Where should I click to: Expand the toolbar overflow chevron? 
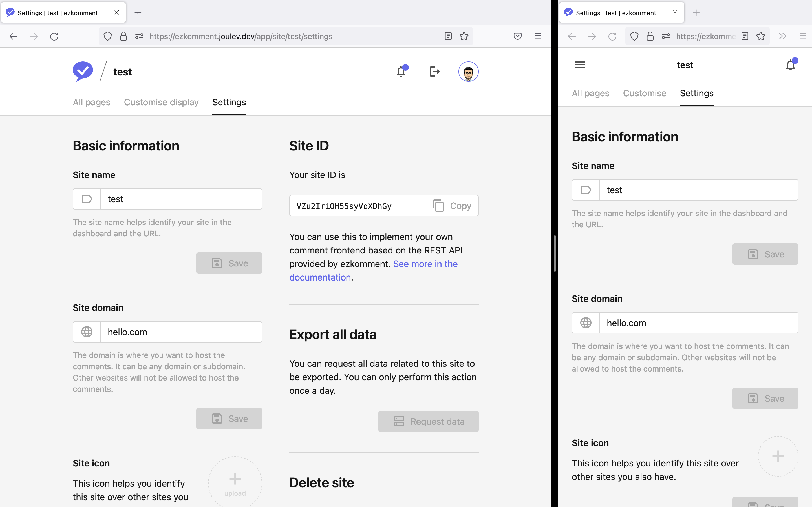782,36
